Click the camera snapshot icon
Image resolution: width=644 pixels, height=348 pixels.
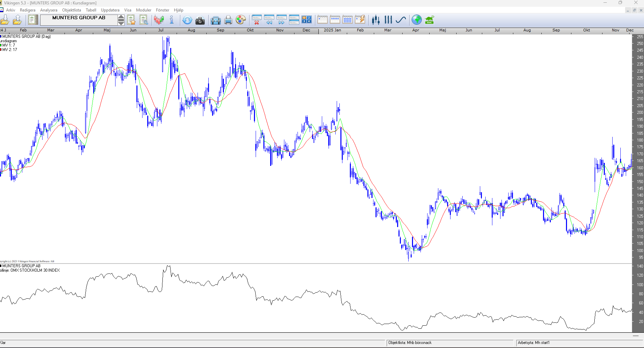[x=200, y=20]
